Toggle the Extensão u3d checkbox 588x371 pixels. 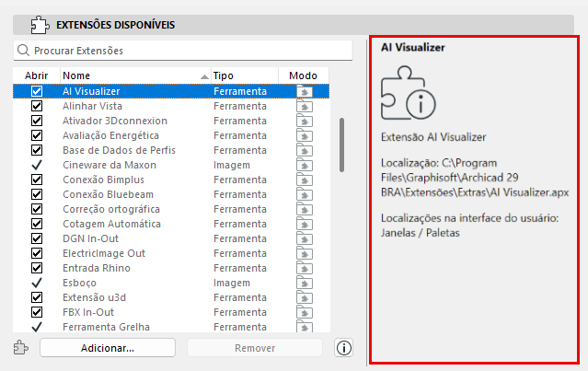(37, 297)
